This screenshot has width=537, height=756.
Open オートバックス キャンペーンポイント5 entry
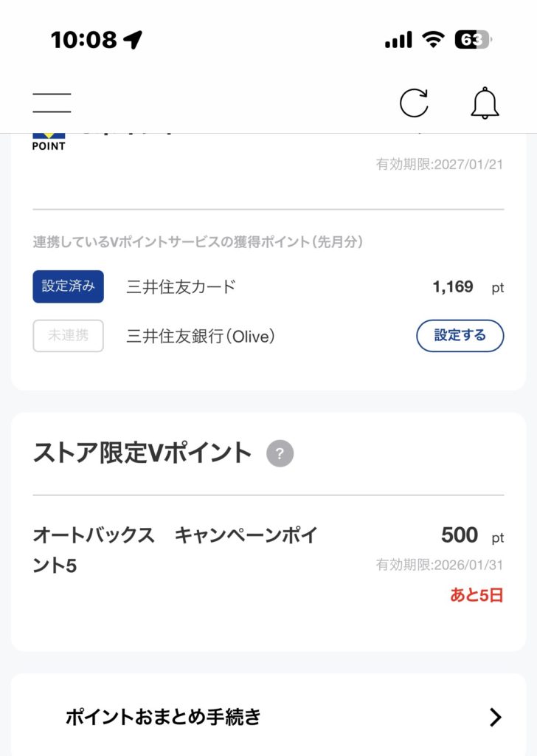click(176, 550)
